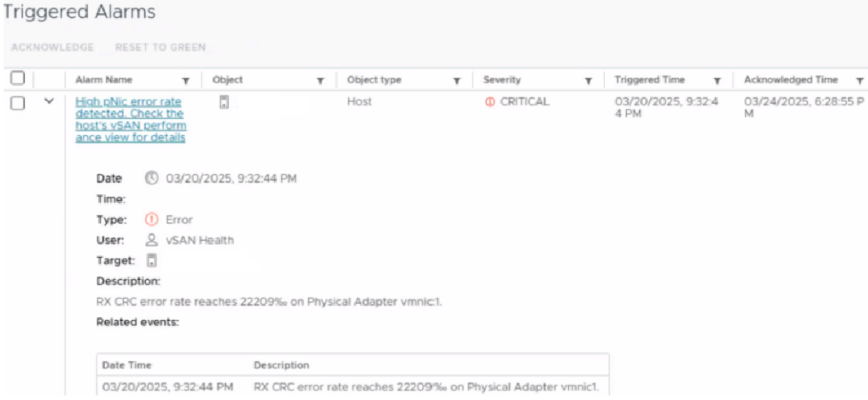The height and width of the screenshot is (400, 868).
Task: Click the red CRITICAL severity icon
Action: pos(490,103)
